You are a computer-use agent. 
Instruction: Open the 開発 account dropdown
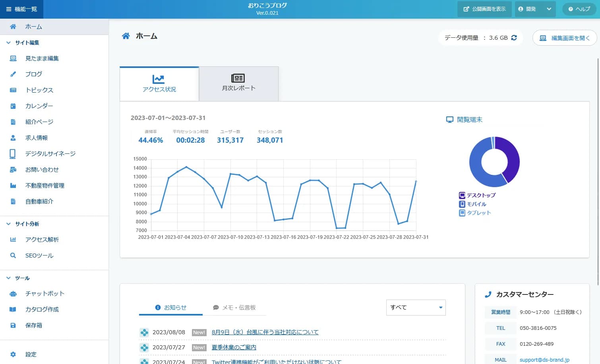click(x=535, y=9)
